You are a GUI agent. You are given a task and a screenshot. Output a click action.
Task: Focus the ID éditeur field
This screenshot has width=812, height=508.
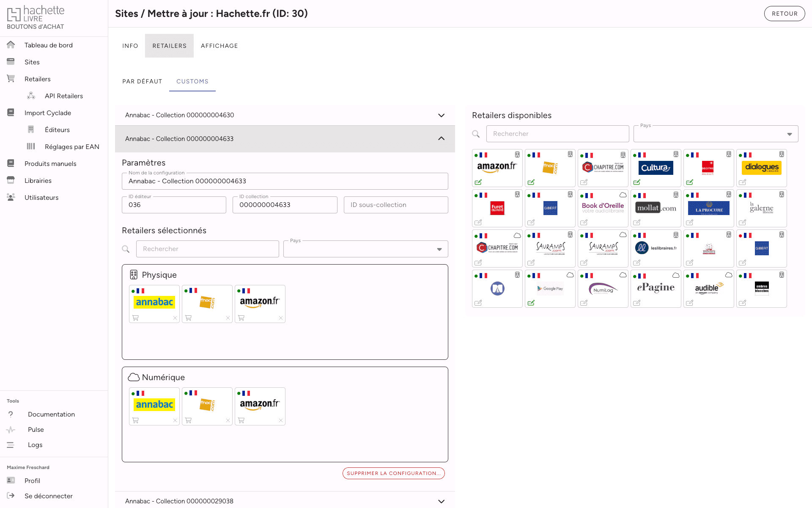pos(174,205)
